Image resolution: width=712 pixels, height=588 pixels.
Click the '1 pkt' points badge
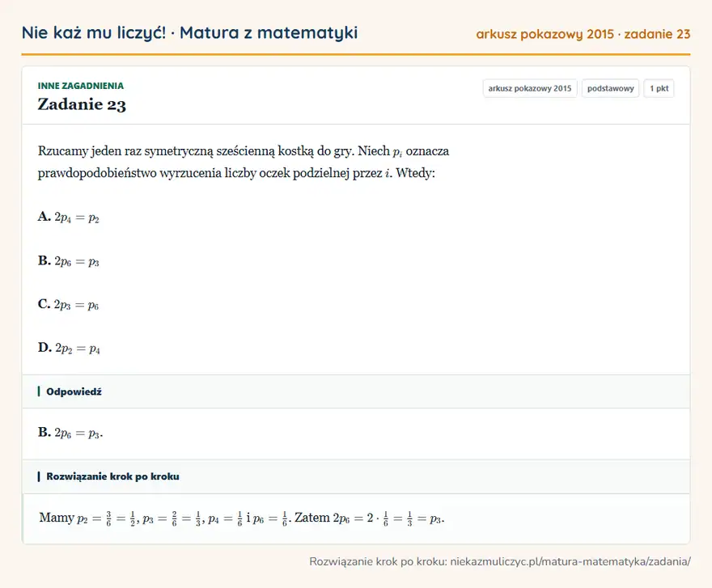[x=659, y=88]
